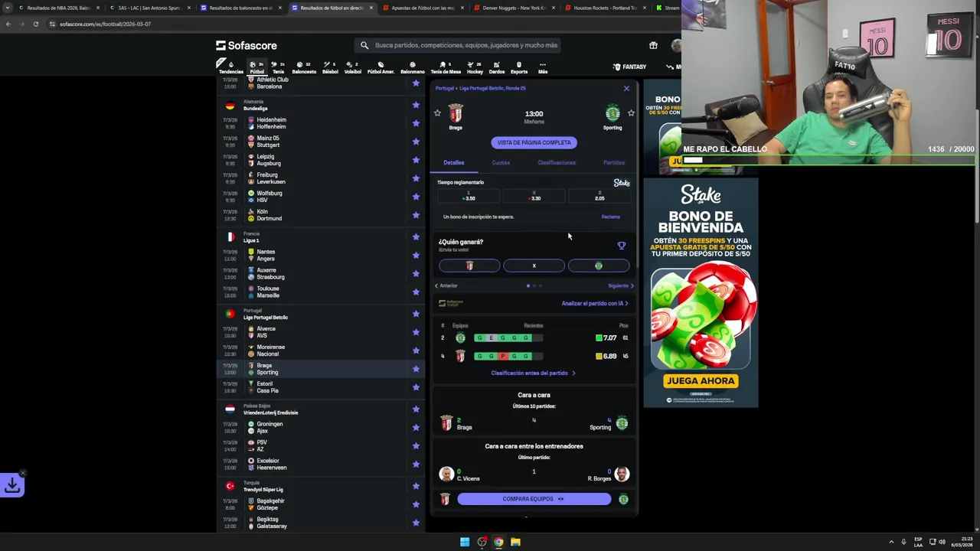This screenshot has height=551, width=980.
Task: Select odds 2.05 for outcome 2
Action: [599, 196]
